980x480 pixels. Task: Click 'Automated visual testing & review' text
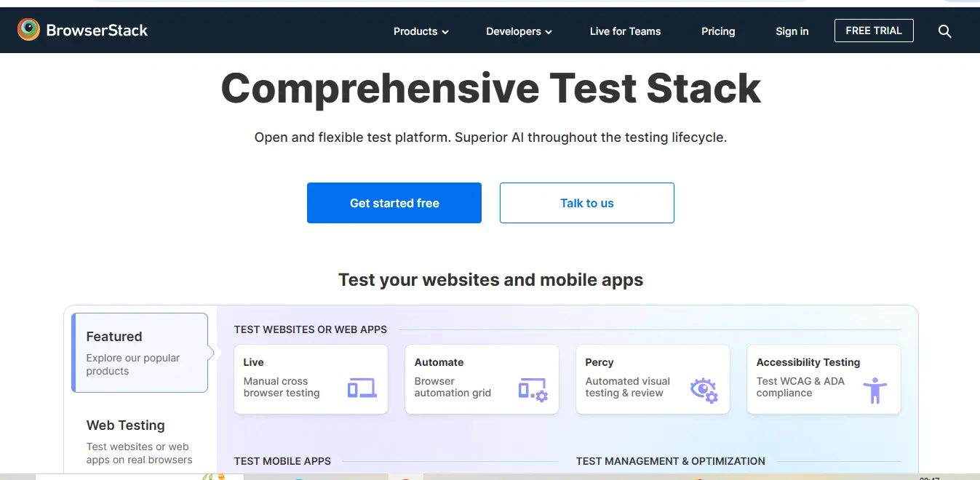[x=627, y=387]
